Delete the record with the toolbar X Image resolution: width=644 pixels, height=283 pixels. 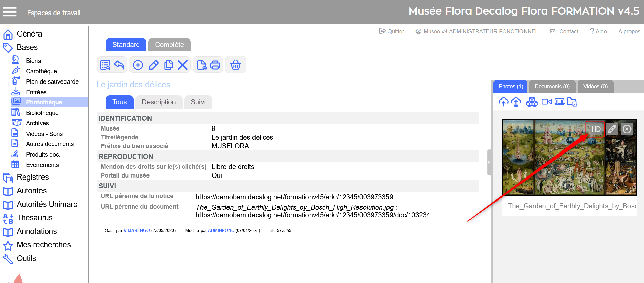coord(183,65)
